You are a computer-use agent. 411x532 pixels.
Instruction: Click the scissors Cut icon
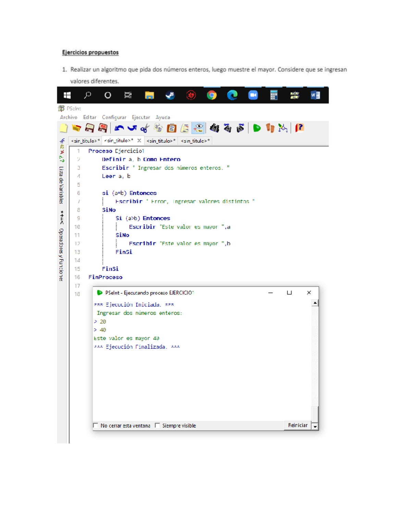[145, 128]
